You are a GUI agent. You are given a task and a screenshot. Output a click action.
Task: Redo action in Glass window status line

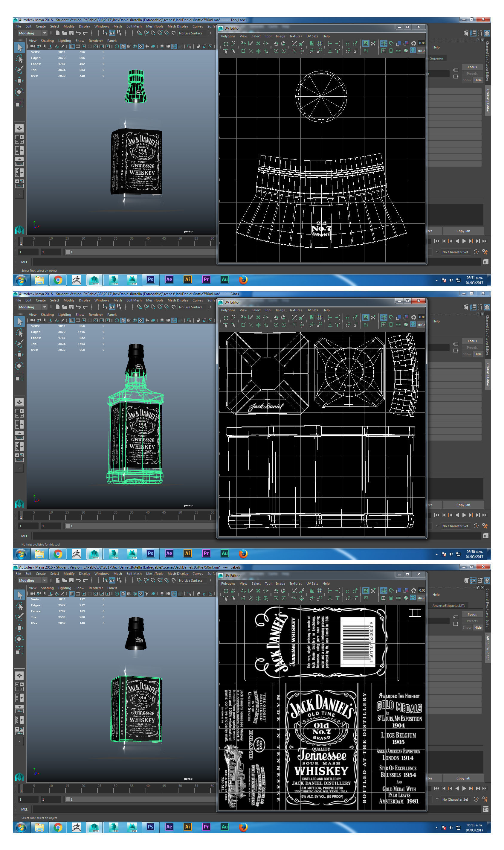(85, 307)
